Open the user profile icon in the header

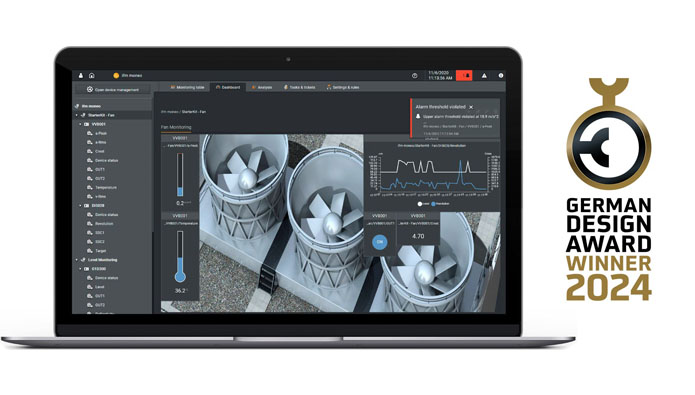[x=81, y=76]
